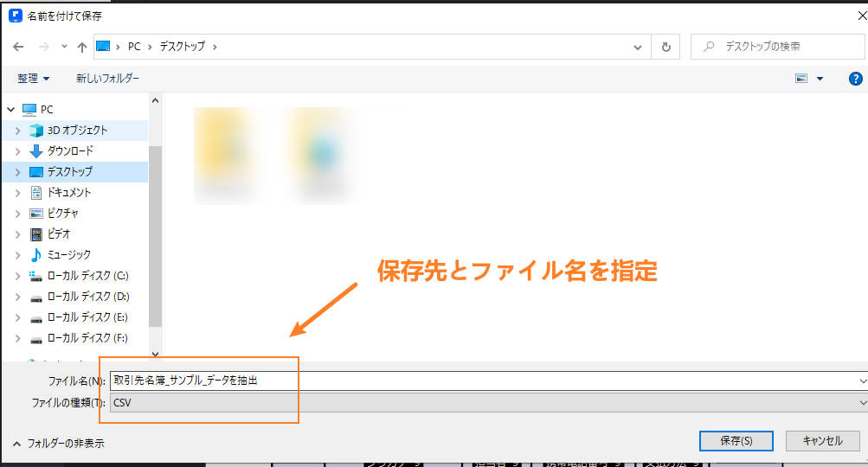
Task: Change the view layout icon
Action: click(x=801, y=79)
